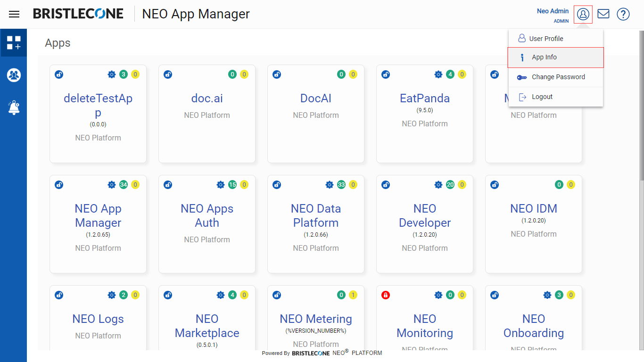Screen dimensions: 644x362
Task: Click green badge 20 on NEO Developer card
Action: tap(450, 185)
